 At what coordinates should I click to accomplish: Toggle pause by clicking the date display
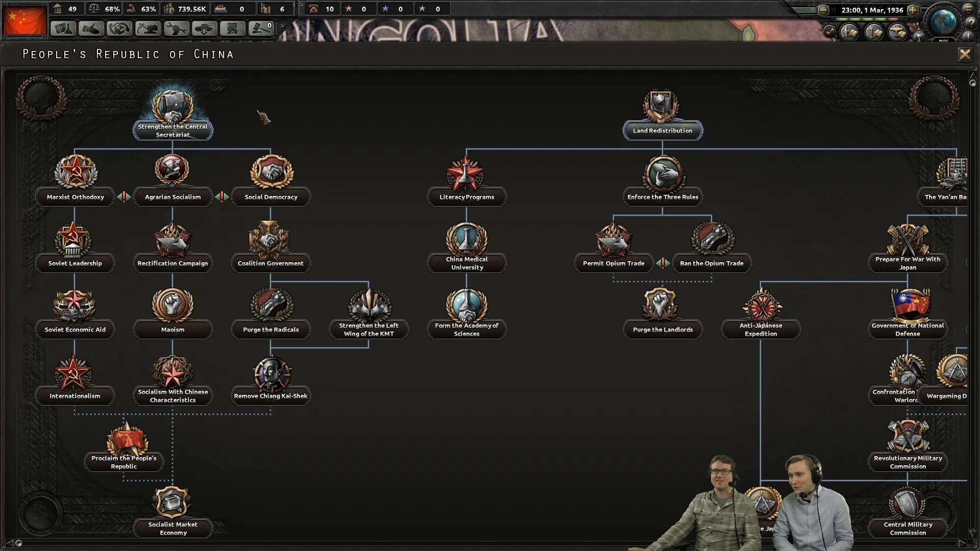872,10
